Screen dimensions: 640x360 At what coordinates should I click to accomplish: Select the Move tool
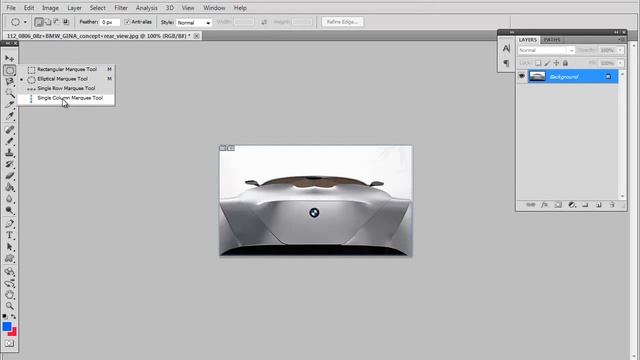click(x=9, y=59)
